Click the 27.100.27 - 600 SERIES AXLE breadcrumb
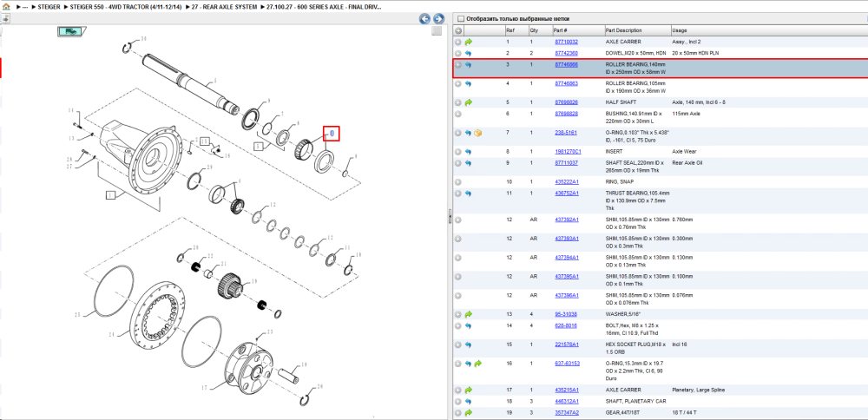This screenshot has height=420, width=868. point(324,7)
